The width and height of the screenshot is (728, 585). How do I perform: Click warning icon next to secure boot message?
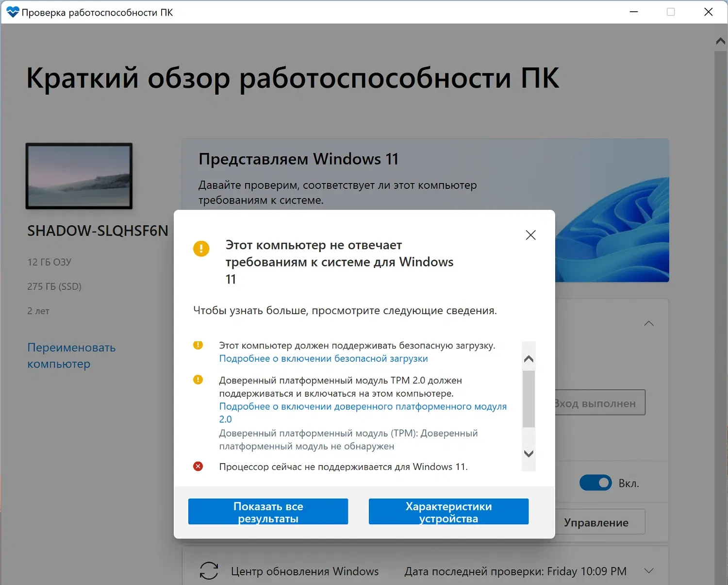[198, 345]
